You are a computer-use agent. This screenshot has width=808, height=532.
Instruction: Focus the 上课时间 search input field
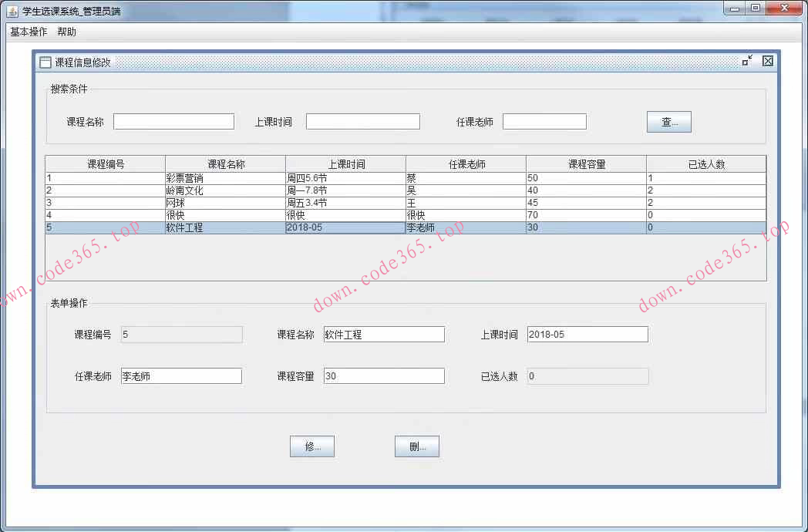click(x=363, y=122)
